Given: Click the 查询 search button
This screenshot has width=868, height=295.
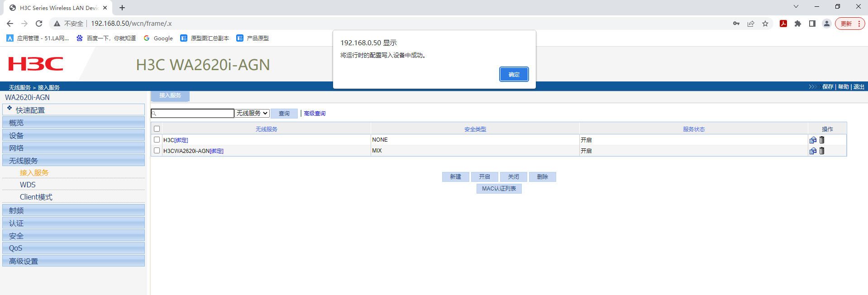Looking at the screenshot, I should pyautogui.click(x=284, y=114).
